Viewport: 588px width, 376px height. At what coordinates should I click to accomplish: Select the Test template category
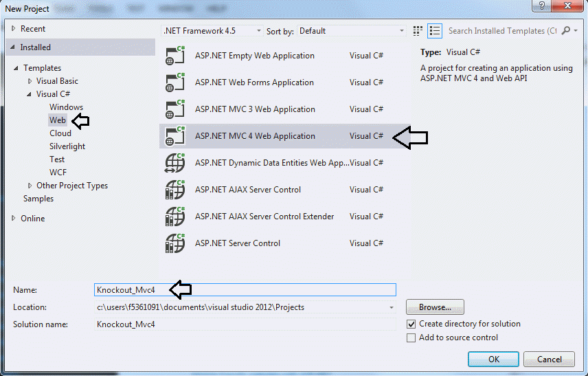coord(56,159)
